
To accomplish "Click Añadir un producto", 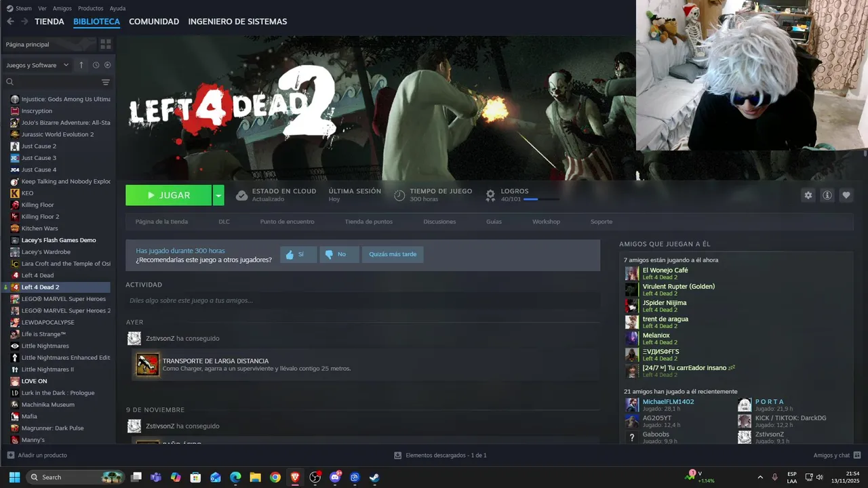I will (x=37, y=455).
